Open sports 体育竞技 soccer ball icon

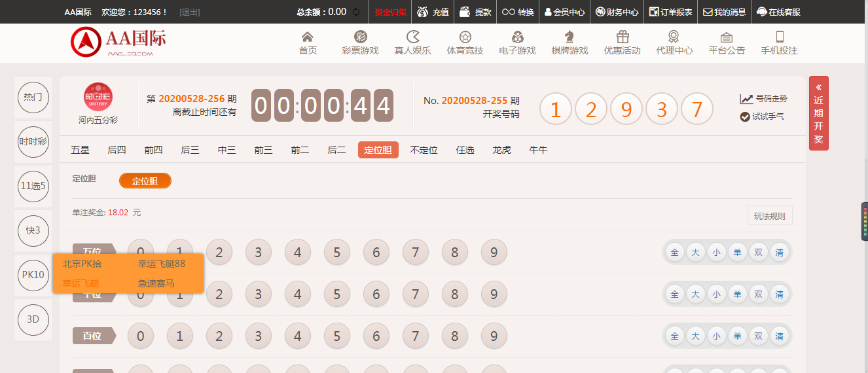pos(465,37)
